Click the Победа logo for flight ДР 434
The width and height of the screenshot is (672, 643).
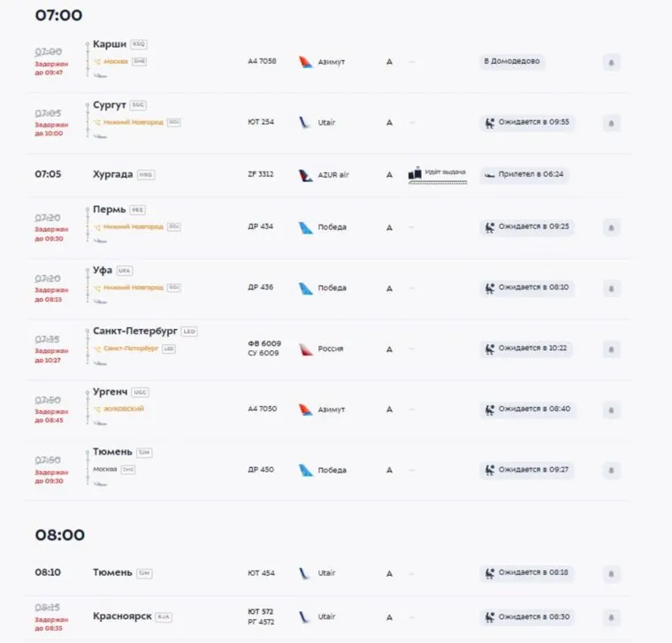[x=306, y=227]
